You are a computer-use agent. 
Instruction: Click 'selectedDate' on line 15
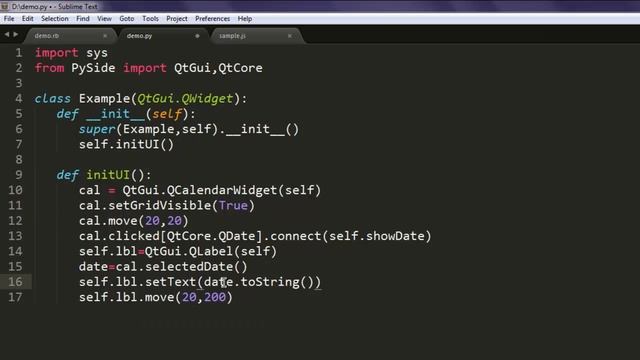[189, 267]
